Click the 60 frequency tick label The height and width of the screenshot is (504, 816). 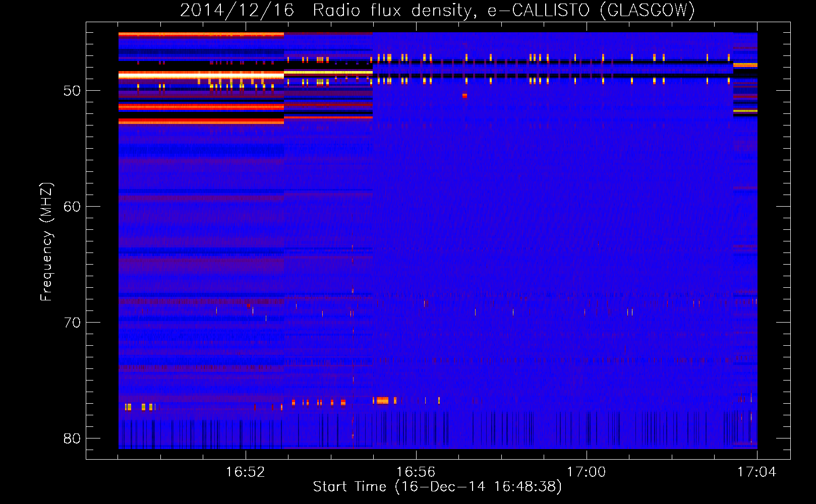pos(72,207)
